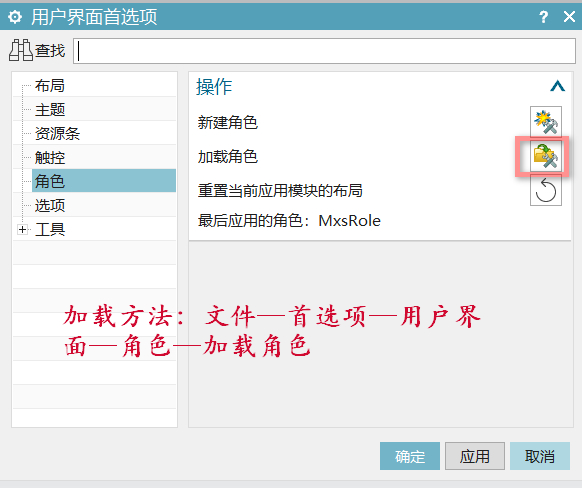Click the Load Role (加载角色) folder icon
Image resolution: width=582 pixels, height=488 pixels.
click(x=546, y=156)
